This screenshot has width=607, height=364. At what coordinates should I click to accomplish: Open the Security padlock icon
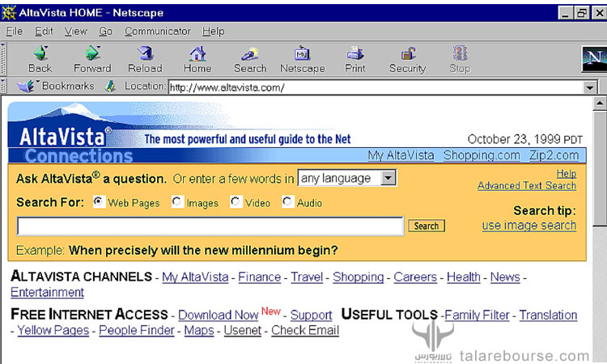coord(408,53)
